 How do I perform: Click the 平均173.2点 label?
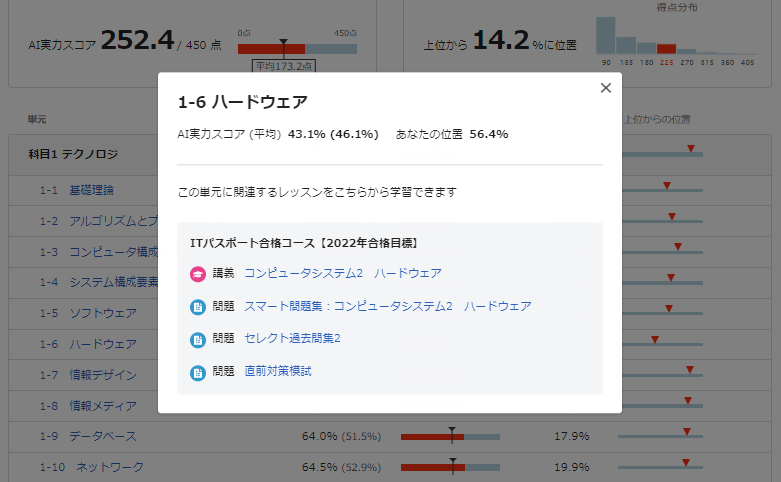(284, 66)
